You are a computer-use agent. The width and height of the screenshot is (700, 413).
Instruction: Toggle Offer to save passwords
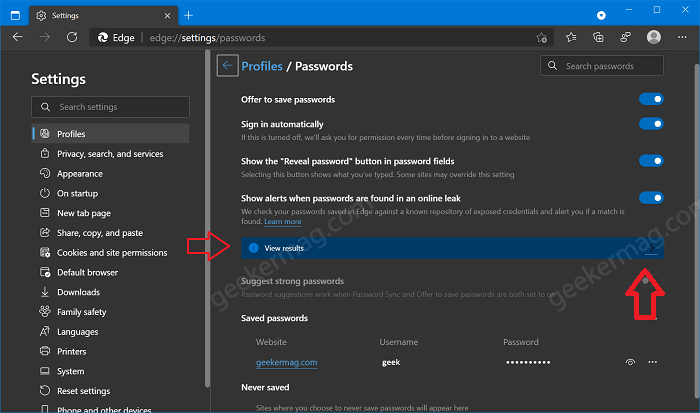(x=651, y=99)
